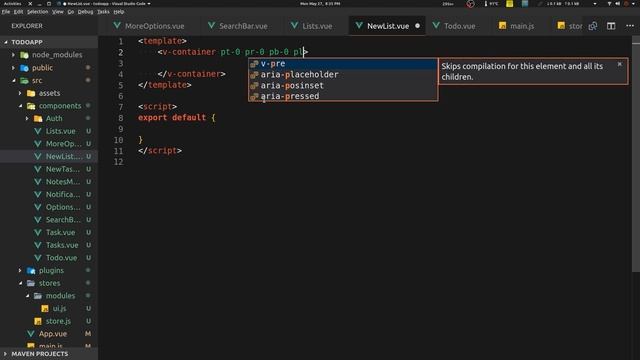Click the unsaved dot on the NewList.vue tab
Image resolution: width=640 pixels, height=360 pixels.
point(417,26)
